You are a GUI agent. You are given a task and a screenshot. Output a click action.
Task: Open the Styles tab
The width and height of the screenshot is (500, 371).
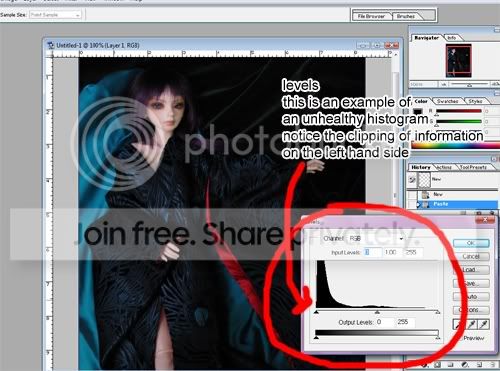click(x=475, y=101)
